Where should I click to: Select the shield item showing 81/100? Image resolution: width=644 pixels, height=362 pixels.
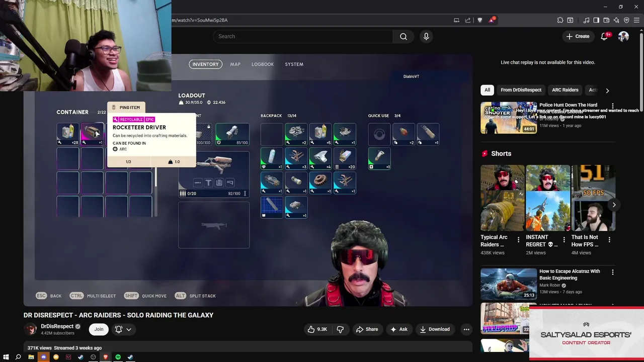pos(232,134)
